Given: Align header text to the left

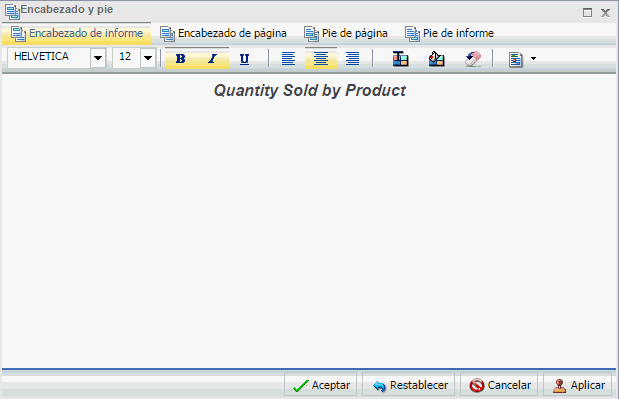Looking at the screenshot, I should pos(288,59).
